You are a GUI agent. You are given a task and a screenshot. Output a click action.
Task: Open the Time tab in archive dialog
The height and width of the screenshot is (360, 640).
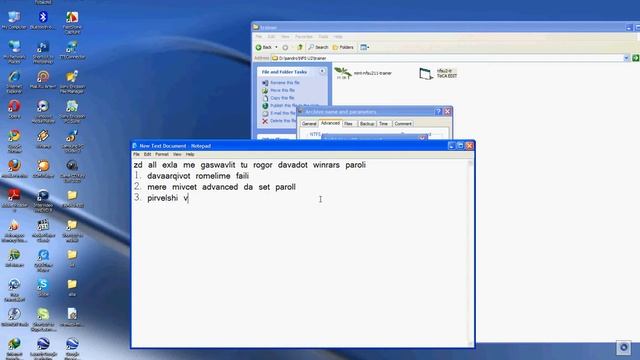[x=383, y=124]
